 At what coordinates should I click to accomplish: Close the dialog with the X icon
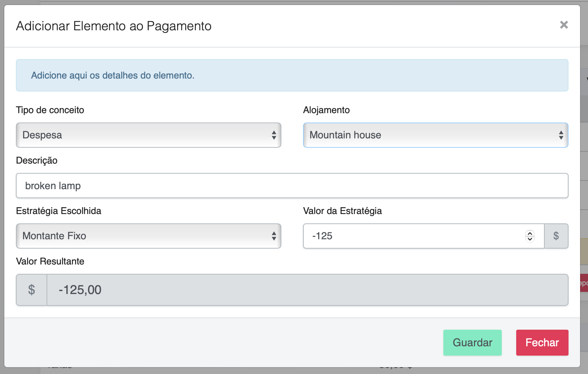[x=564, y=25]
